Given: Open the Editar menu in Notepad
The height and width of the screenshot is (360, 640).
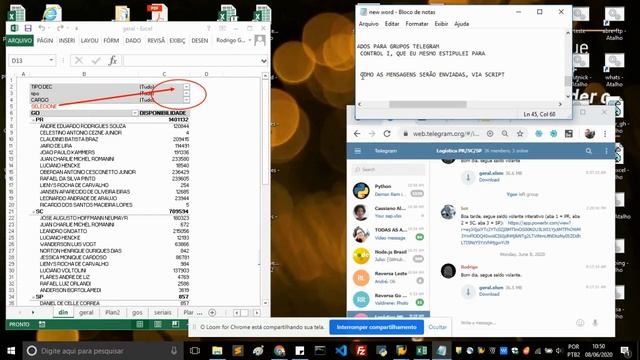Looking at the screenshot, I should 392,24.
